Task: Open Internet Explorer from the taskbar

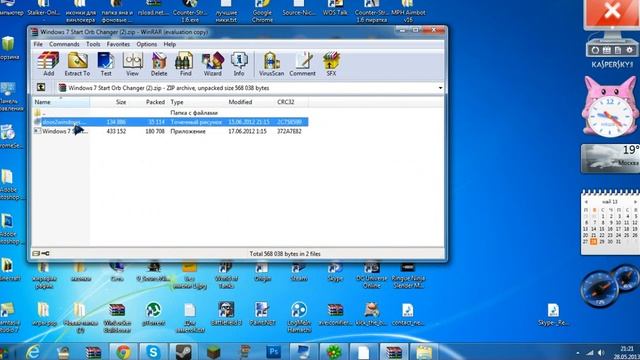Action: tap(33, 352)
